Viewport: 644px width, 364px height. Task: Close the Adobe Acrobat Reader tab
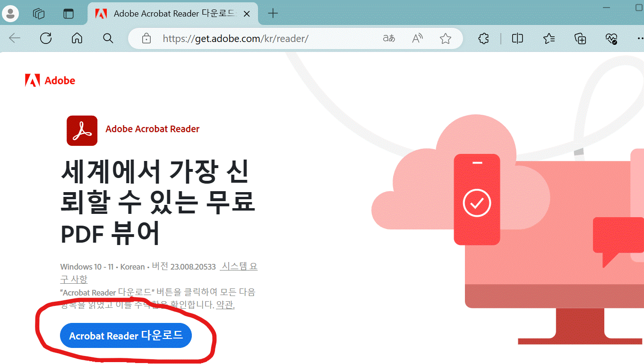coord(246,14)
